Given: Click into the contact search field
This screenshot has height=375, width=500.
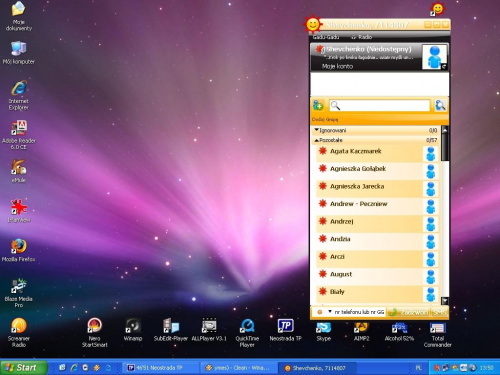Looking at the screenshot, I should tap(379, 106).
